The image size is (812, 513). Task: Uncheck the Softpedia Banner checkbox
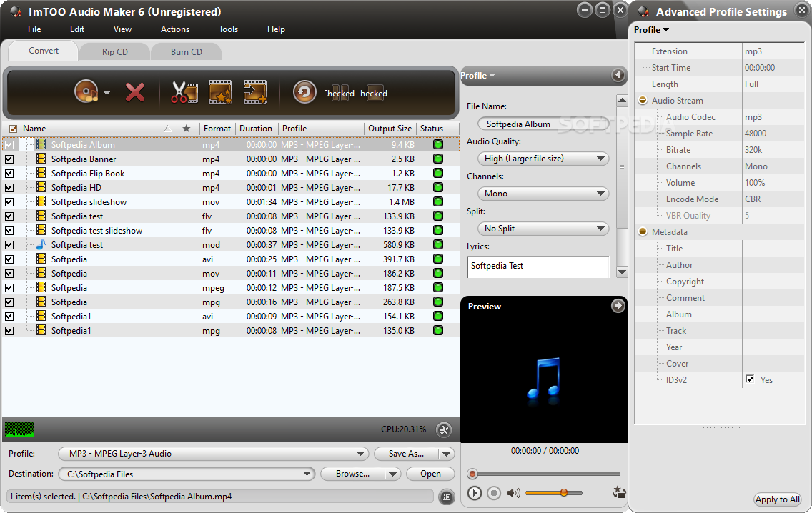coord(9,159)
